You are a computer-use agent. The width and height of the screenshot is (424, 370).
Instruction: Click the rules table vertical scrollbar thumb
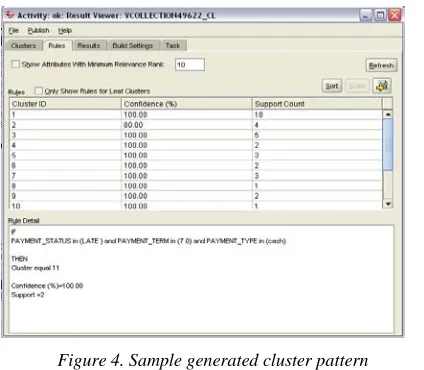click(388, 145)
